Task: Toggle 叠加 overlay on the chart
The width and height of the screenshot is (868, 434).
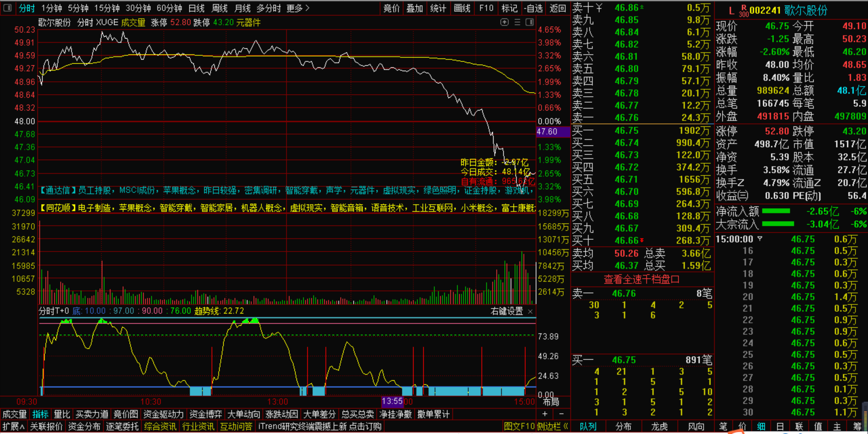Action: (x=414, y=8)
